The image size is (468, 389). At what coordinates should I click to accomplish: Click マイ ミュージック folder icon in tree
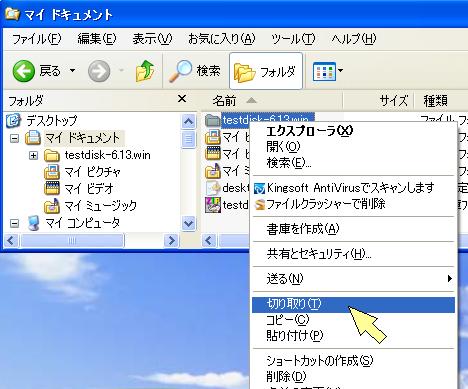(x=52, y=206)
